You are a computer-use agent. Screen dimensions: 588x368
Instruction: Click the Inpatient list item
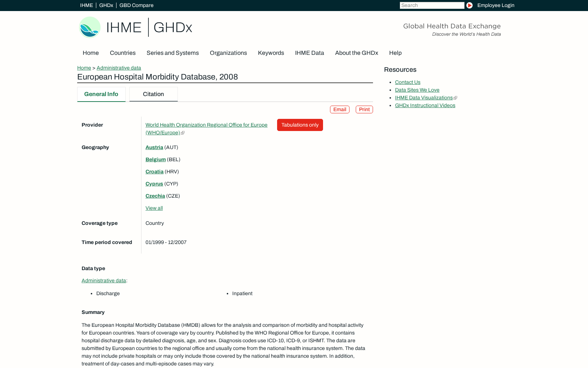242,293
